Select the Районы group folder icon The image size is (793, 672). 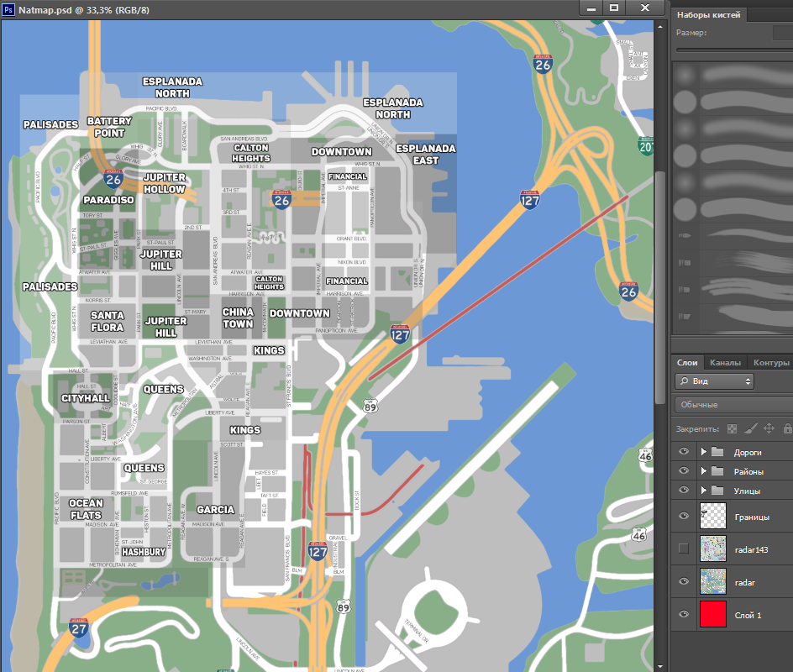[x=717, y=470]
